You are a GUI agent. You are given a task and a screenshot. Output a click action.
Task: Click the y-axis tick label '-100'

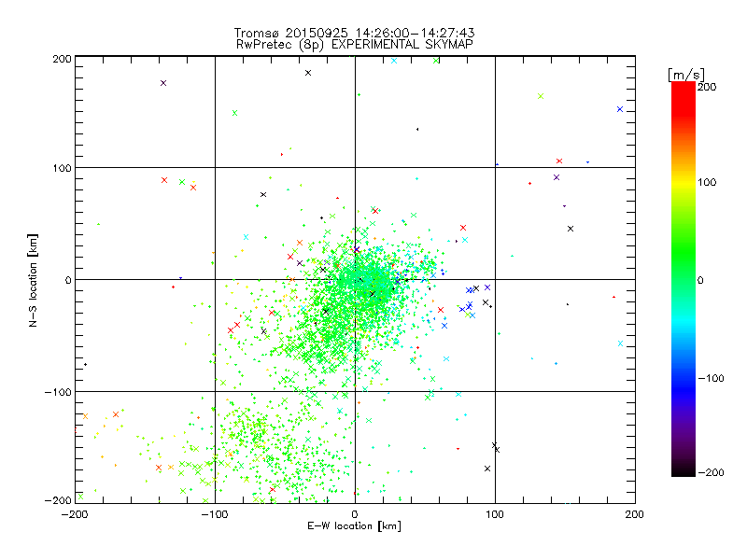(x=58, y=392)
